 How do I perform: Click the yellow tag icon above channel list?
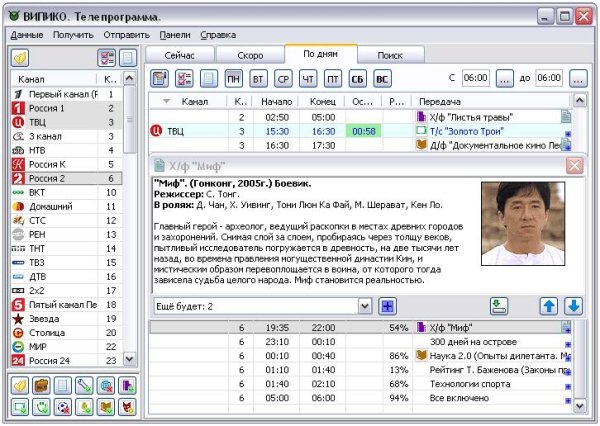tap(20, 58)
